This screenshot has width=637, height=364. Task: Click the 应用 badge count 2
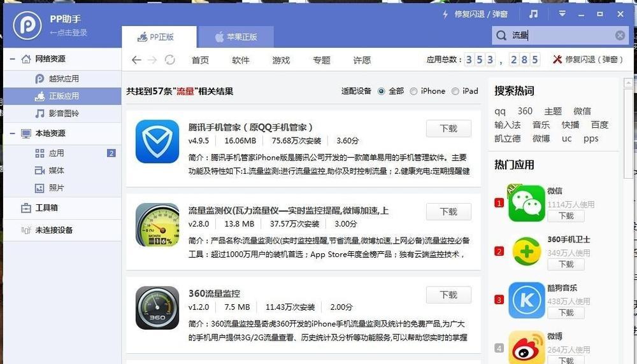pyautogui.click(x=111, y=153)
